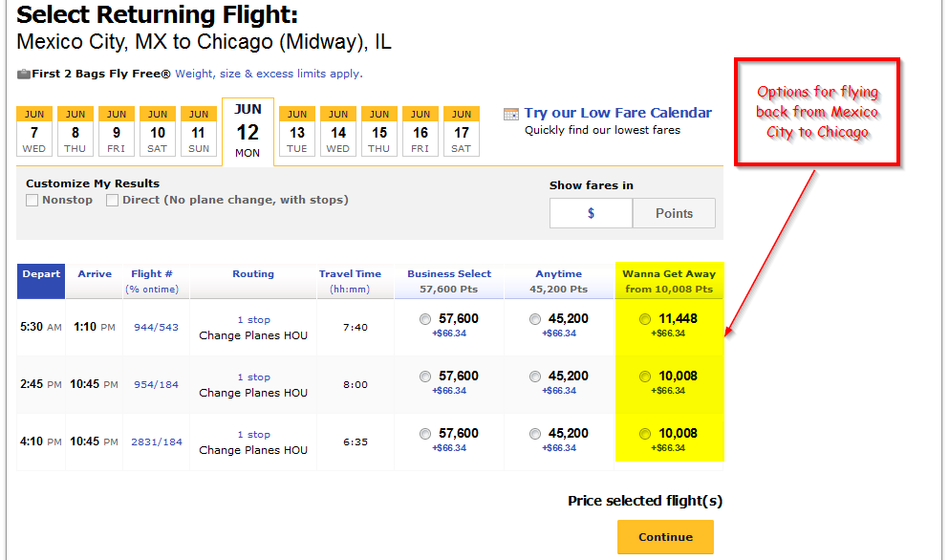The width and height of the screenshot is (949, 560).
Task: Select the Jun 13 Tue date tab
Action: point(297,131)
